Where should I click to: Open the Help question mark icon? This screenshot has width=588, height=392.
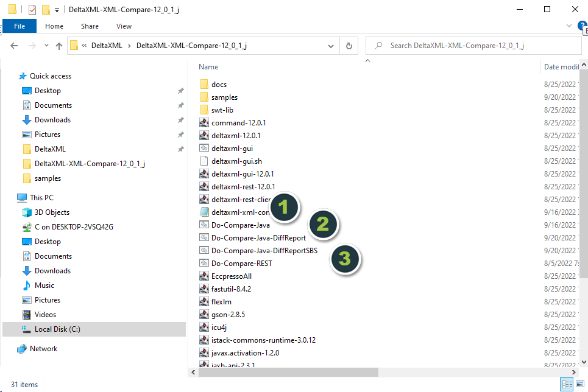(x=582, y=26)
